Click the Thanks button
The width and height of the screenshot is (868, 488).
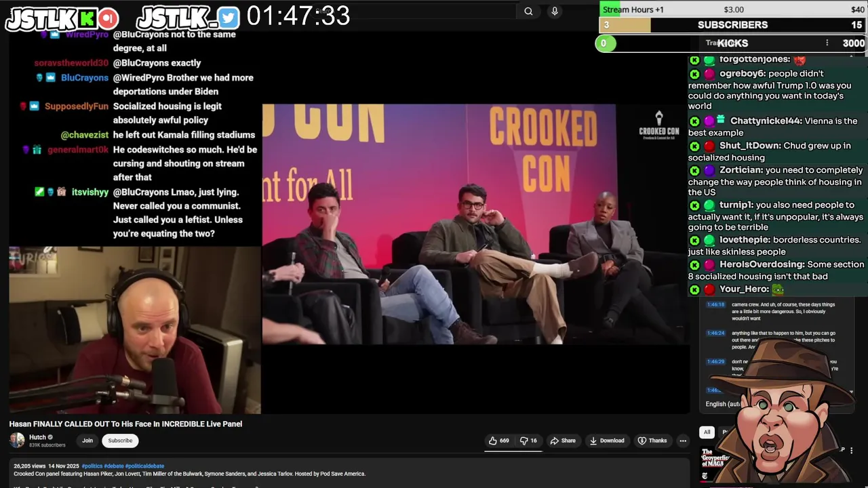click(652, 441)
